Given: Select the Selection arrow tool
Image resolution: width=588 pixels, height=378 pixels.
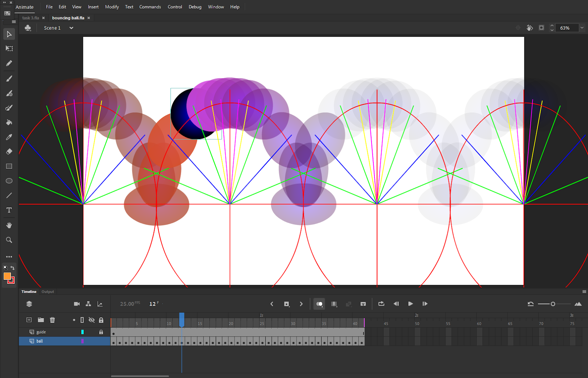Looking at the screenshot, I should point(9,34).
